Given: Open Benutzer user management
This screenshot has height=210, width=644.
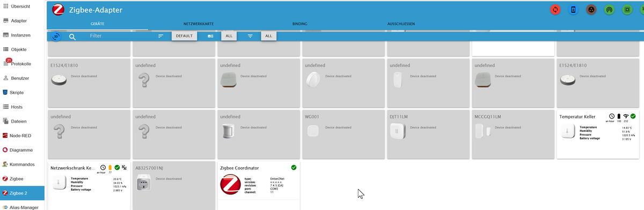Looking at the screenshot, I should 22,78.
